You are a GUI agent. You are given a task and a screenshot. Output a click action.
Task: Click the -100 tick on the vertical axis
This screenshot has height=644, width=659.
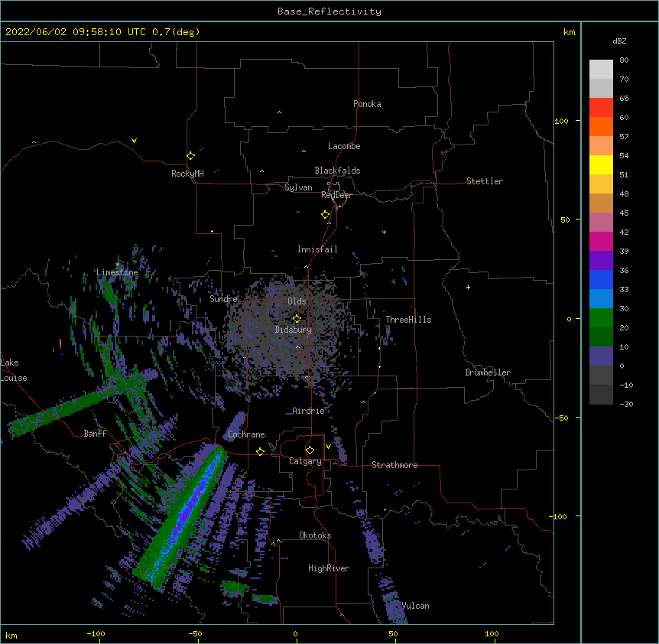[559, 516]
